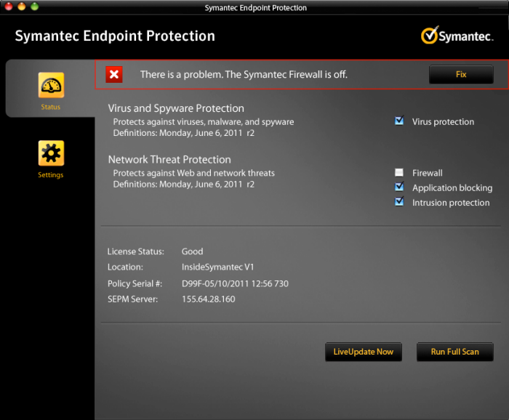509x420 pixels.
Task: Click Fix to enable the firewall
Action: (x=461, y=74)
